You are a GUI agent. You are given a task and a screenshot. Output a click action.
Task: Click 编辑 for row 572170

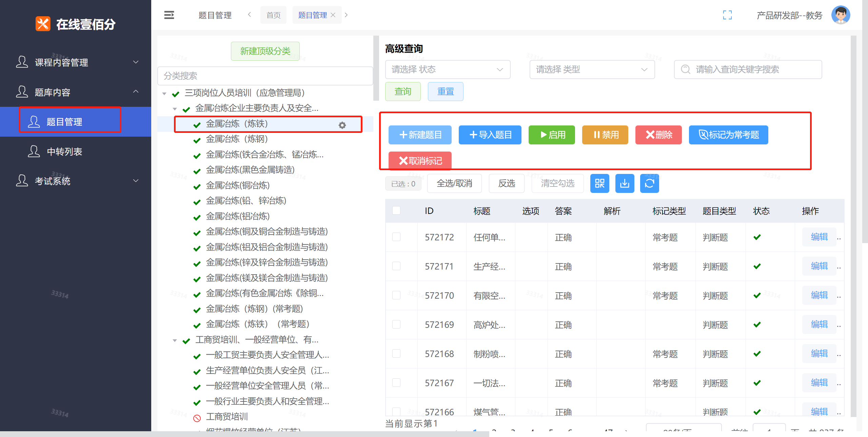(819, 295)
